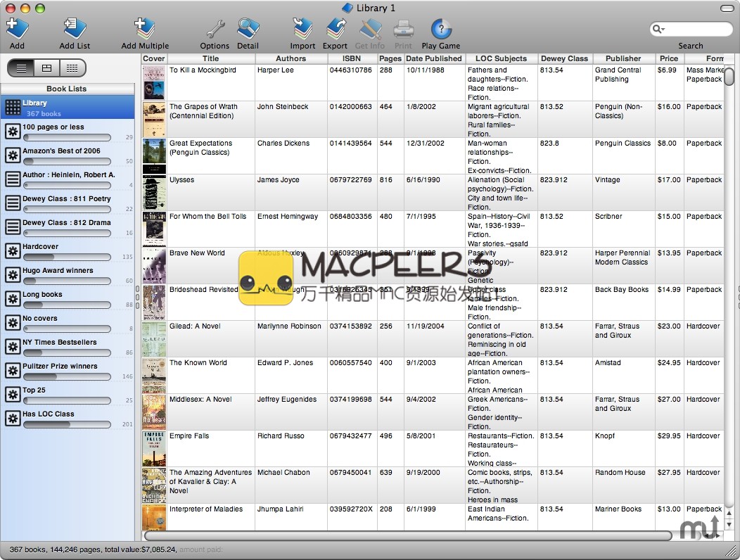Switch to the middle detail view mode
The height and width of the screenshot is (560, 740).
(x=46, y=68)
